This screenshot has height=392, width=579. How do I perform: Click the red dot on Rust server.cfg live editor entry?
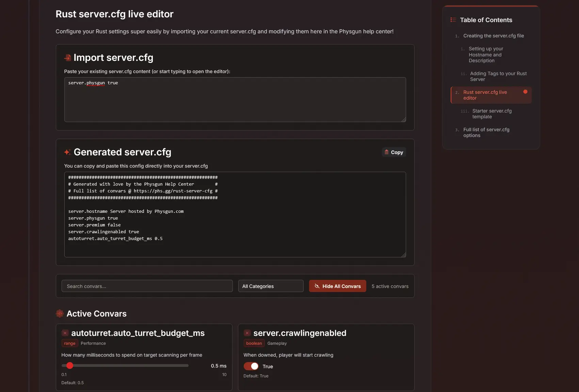[x=525, y=91]
